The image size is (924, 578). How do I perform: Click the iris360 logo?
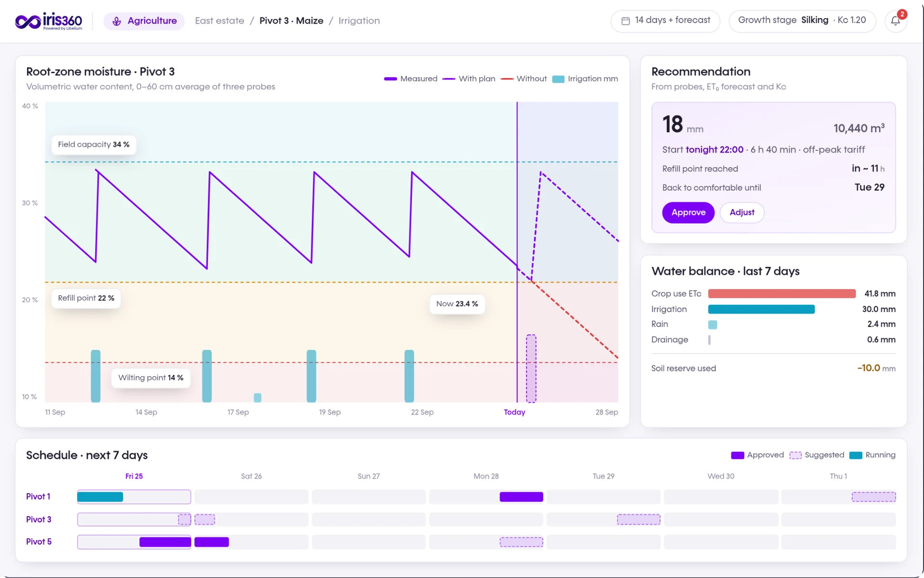49,21
